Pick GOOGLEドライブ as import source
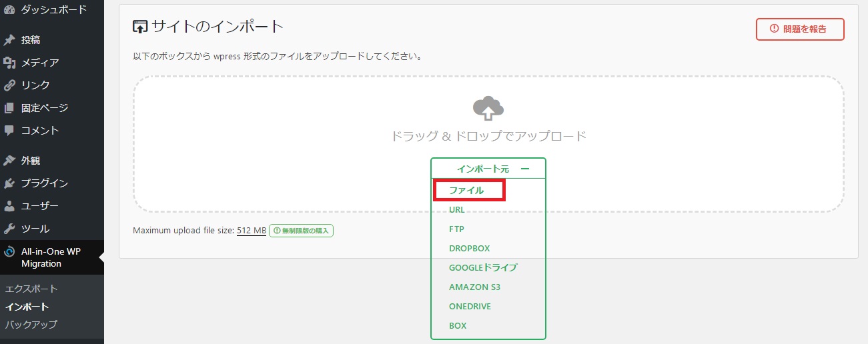This screenshot has height=344, width=868. pos(483,268)
